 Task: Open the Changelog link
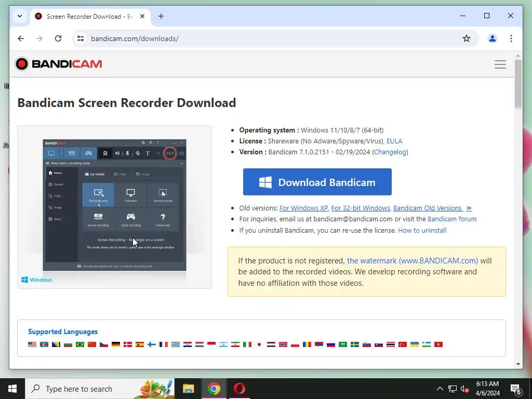pos(390,152)
